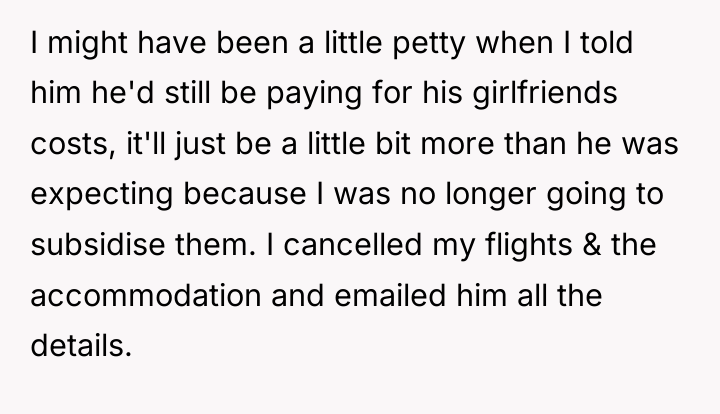The width and height of the screenshot is (720, 414).
Task: Select the word "emailed"
Action: (390, 295)
